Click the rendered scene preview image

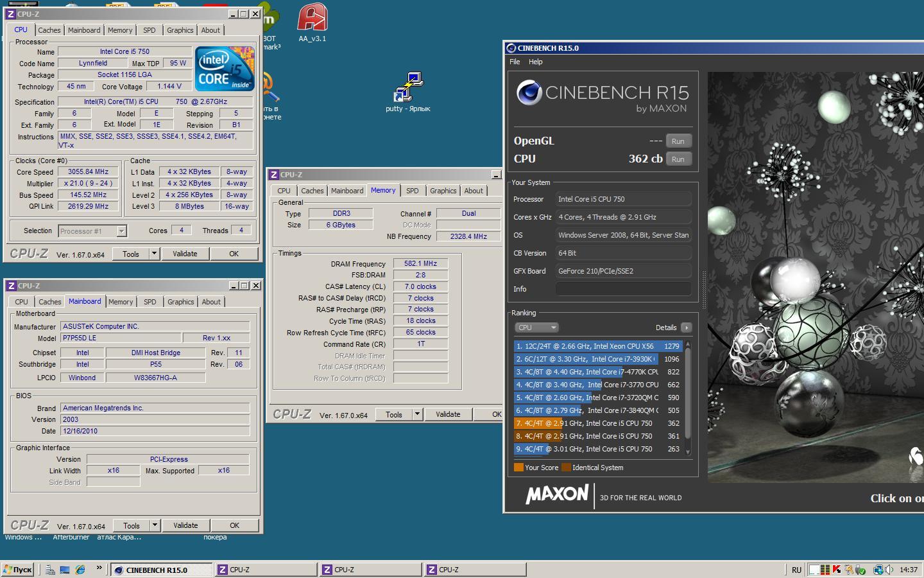coord(816,277)
